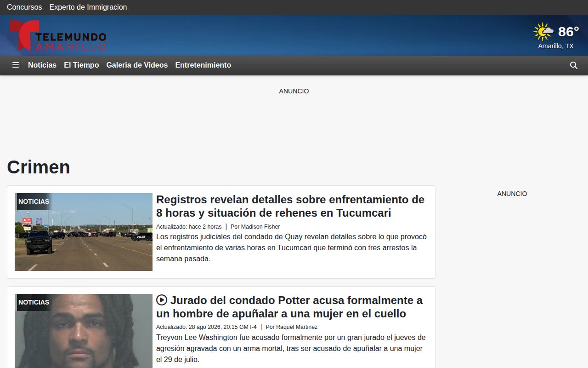
Task: Read Registros revelan detalles sobre enfrentamiento headline
Action: [x=290, y=206]
